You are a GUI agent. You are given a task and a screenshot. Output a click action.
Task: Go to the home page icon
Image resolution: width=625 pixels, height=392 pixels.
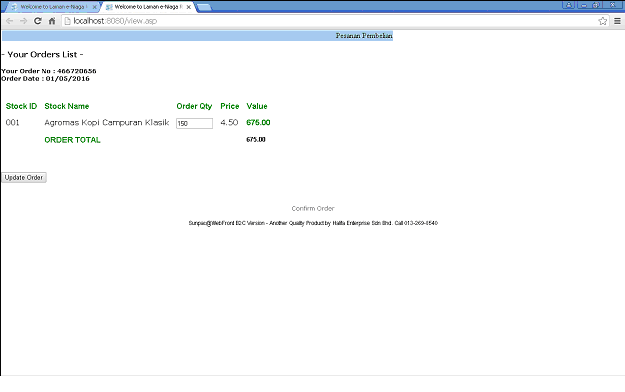click(52, 21)
